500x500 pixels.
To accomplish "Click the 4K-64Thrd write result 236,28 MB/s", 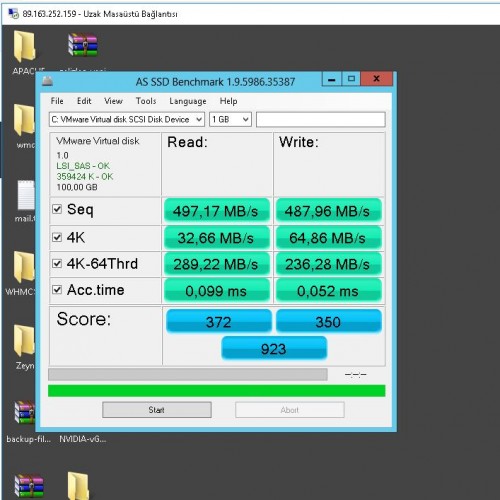I will [328, 264].
